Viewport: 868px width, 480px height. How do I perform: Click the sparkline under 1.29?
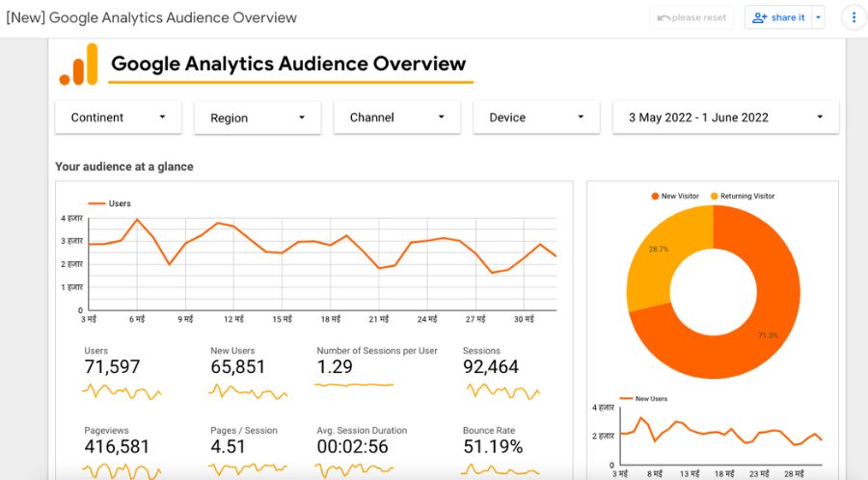(x=354, y=385)
